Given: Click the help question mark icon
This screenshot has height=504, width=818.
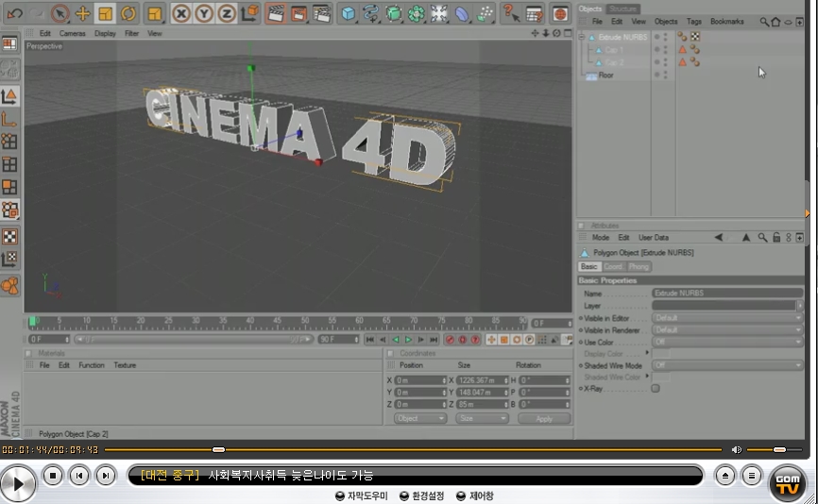Looking at the screenshot, I should tap(511, 13).
